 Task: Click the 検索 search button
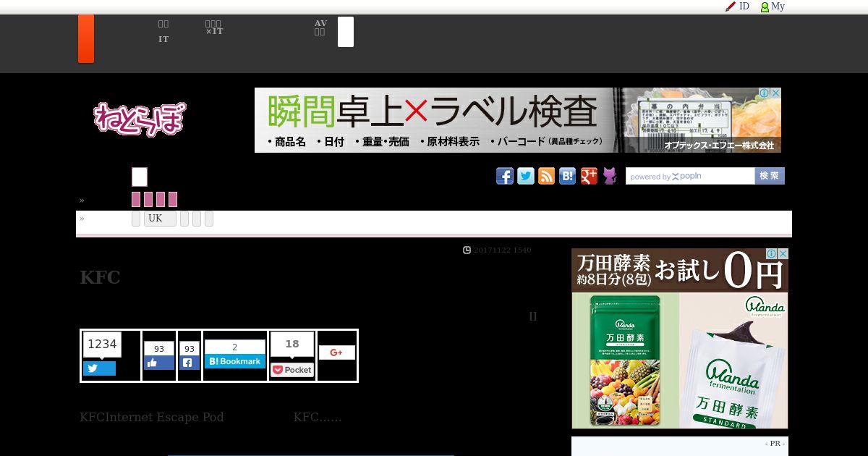click(x=770, y=176)
